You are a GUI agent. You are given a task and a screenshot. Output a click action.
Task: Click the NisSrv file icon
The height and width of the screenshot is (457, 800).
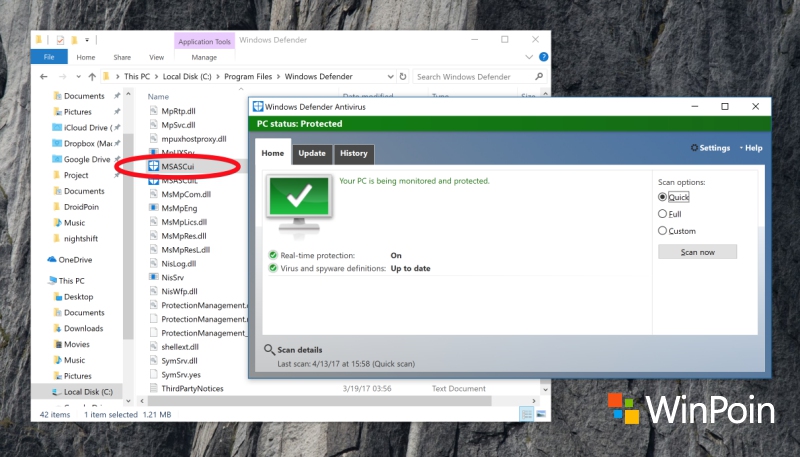click(x=153, y=277)
